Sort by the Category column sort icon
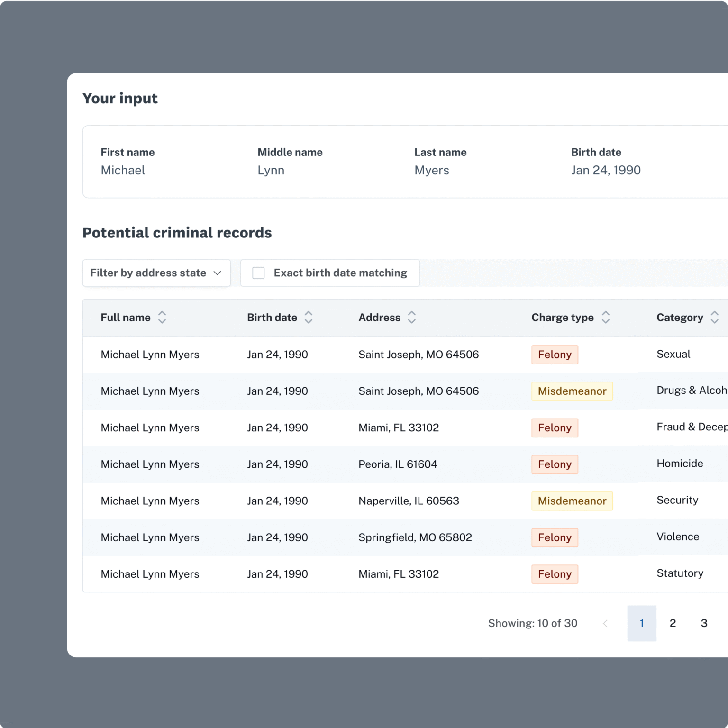The image size is (728, 728). coord(715,317)
